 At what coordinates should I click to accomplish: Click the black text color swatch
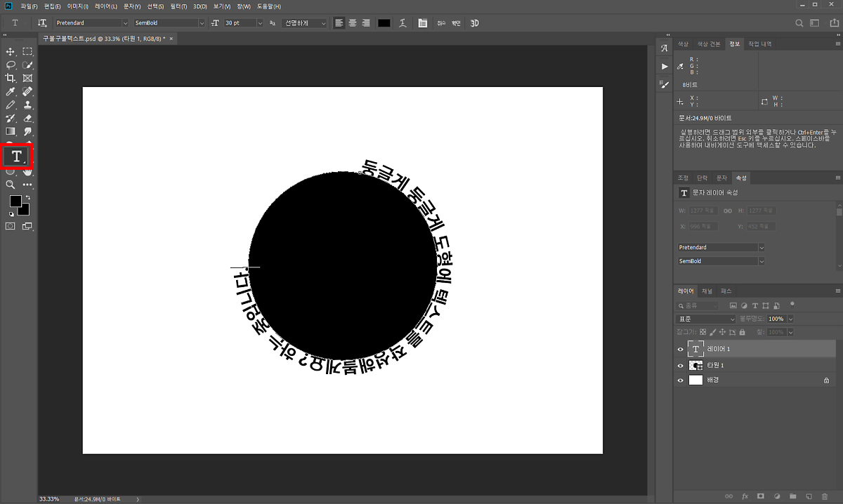click(x=384, y=23)
